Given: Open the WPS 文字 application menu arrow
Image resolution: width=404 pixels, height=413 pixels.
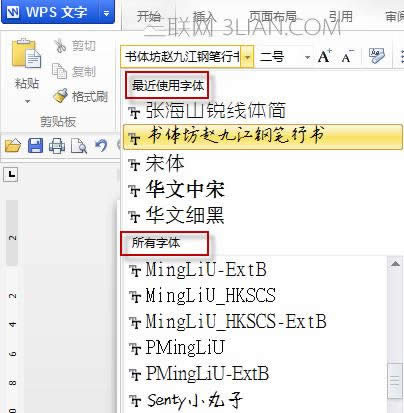Looking at the screenshot, I should (x=106, y=13).
